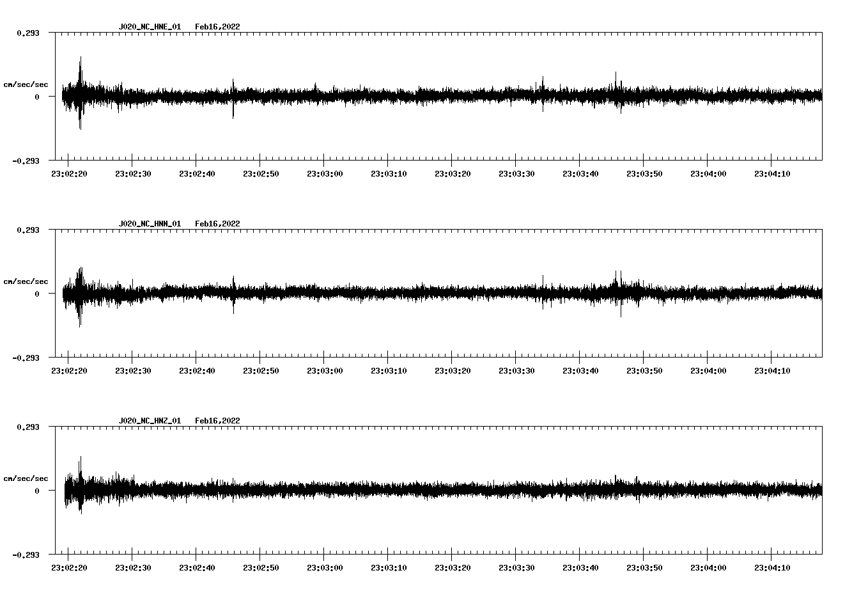This screenshot has width=868, height=591.
Task: Select 23:03:20 time label under HNZ plot
Action: [453, 568]
